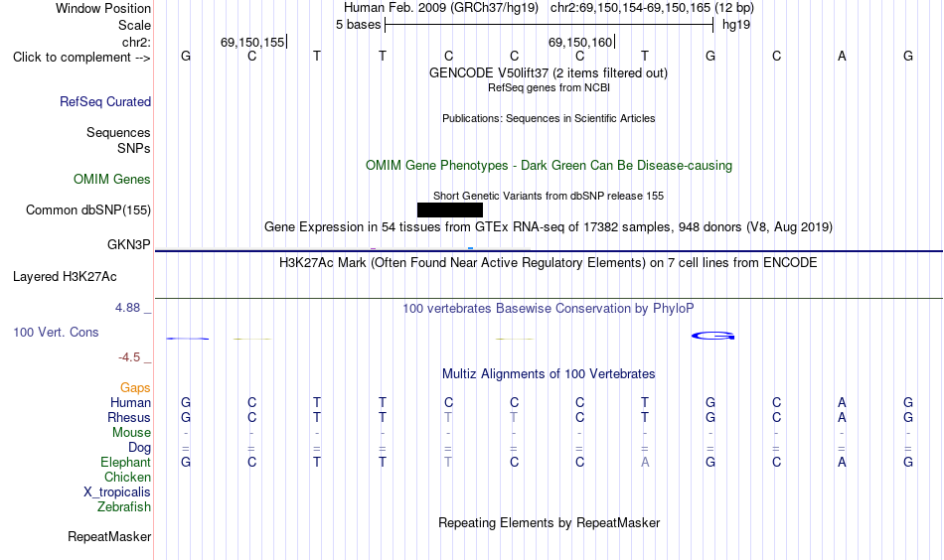Click the chr2:69,150,154-69,150,165 (12 bp) position text
Viewport: 944px width, 560px height.
click(x=652, y=8)
